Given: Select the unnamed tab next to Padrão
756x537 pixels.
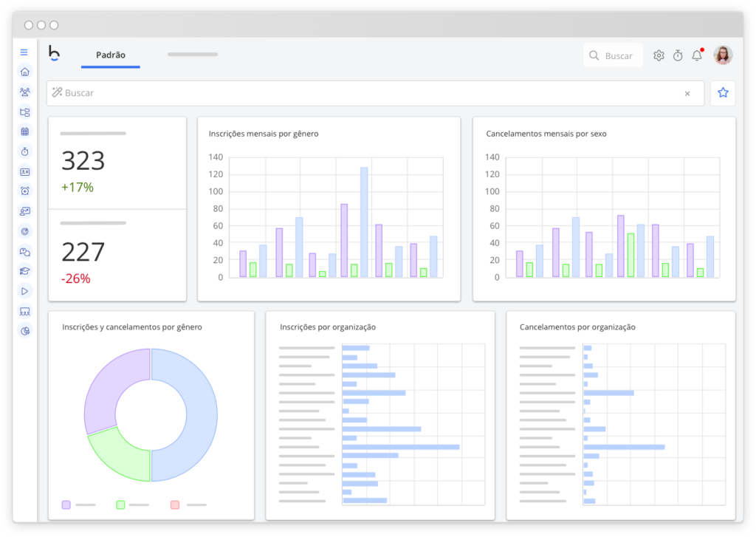Looking at the screenshot, I should pyautogui.click(x=193, y=55).
